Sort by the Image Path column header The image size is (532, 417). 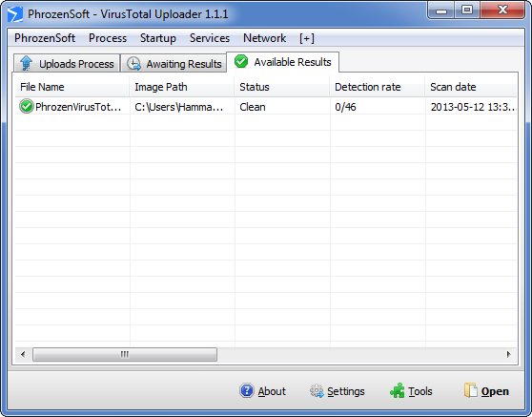(182, 87)
